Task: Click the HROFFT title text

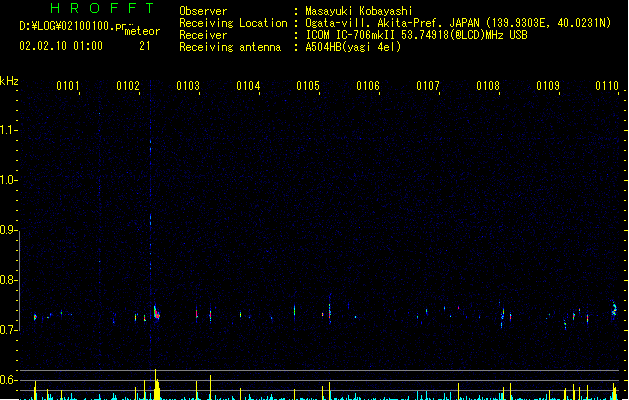Action: click(102, 8)
